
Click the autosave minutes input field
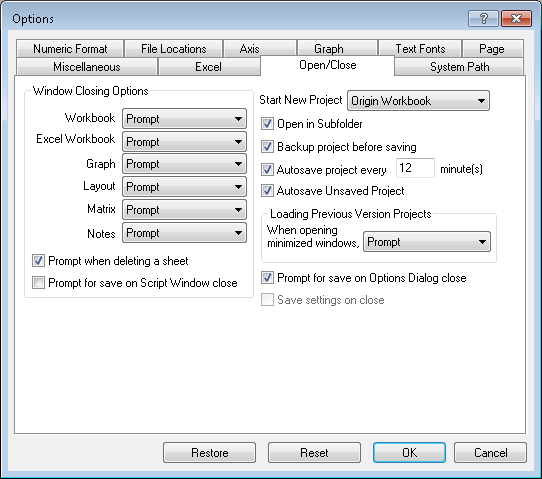pos(415,168)
